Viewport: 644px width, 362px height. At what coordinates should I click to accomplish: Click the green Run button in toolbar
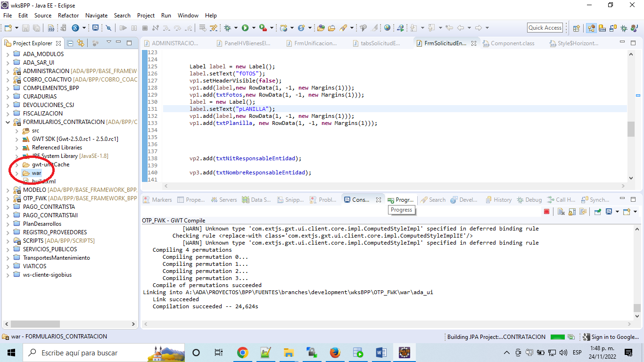pyautogui.click(x=245, y=28)
